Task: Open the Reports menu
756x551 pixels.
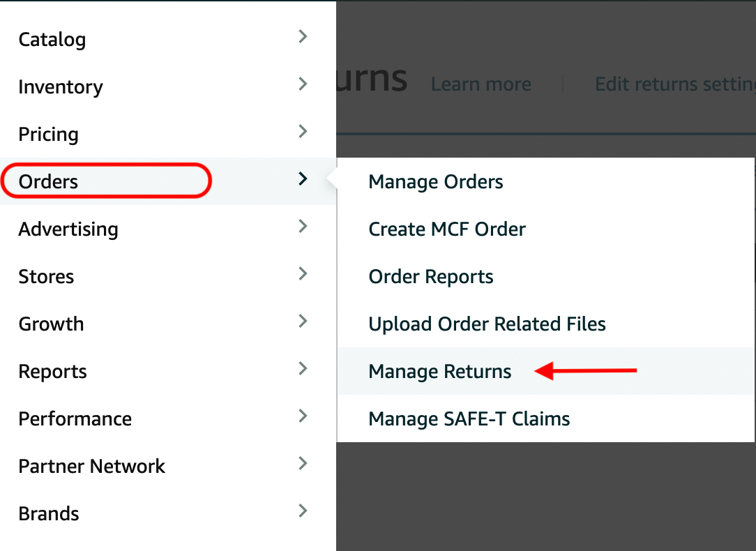Action: pos(168,371)
